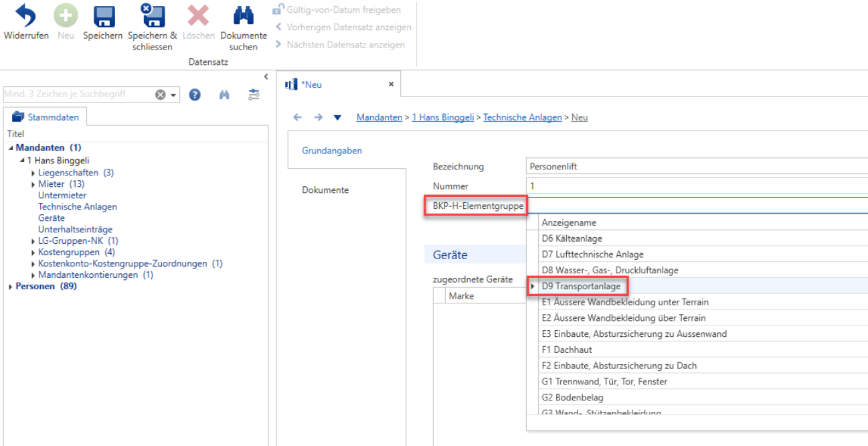The height and width of the screenshot is (446, 868).
Task: Expand the Kostengruppen tree node
Action: (x=33, y=252)
